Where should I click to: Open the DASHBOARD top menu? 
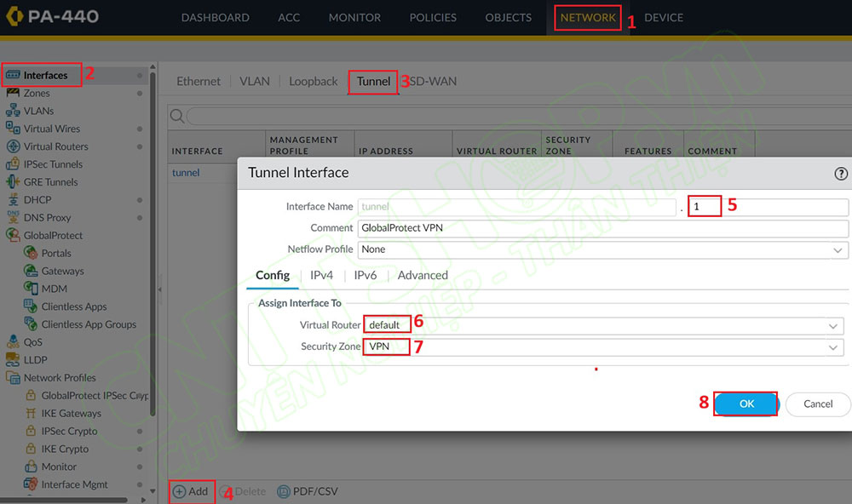pos(216,17)
